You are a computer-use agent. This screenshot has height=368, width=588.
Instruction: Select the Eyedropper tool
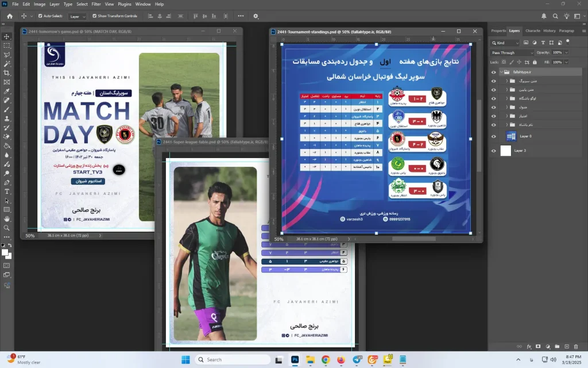click(7, 91)
